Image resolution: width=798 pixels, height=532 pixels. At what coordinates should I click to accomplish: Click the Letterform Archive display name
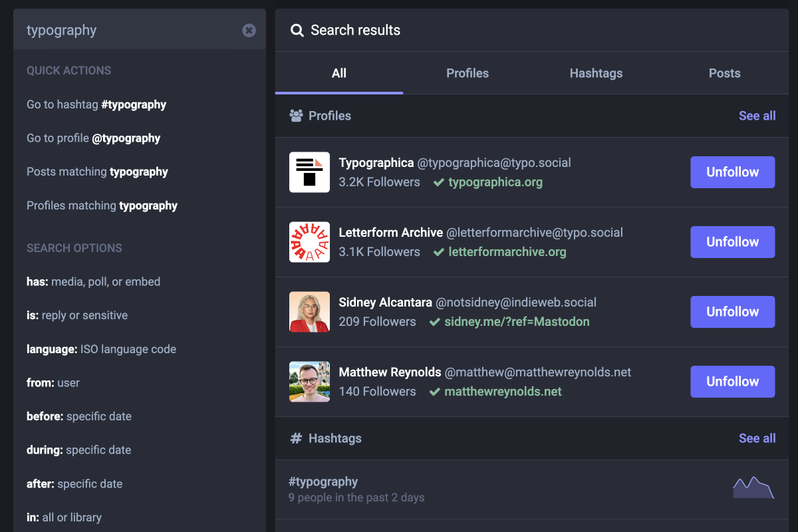[x=391, y=233]
